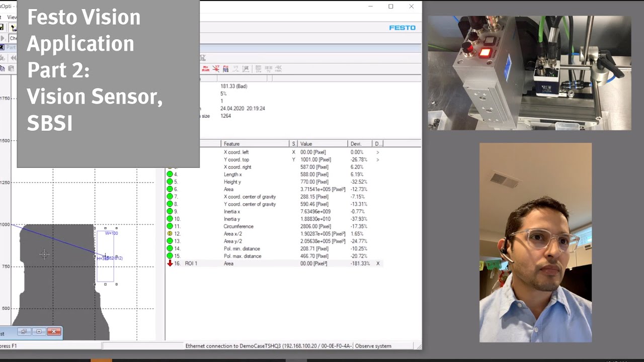Screen dimensions: 644x362
Task: Click the red FH toolbar icon
Action: coord(225,69)
